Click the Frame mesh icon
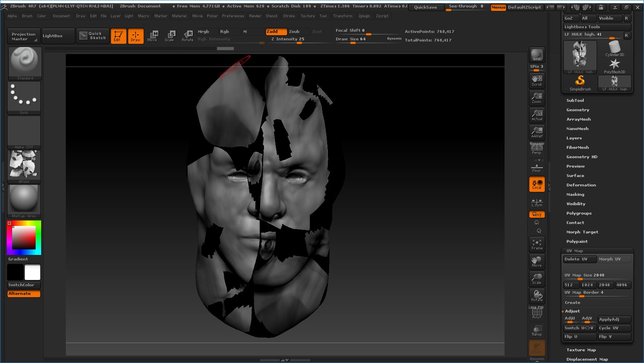The image size is (644, 363). (x=537, y=244)
